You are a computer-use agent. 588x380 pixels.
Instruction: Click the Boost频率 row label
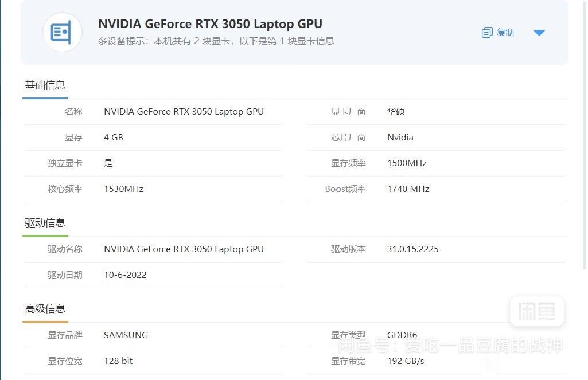tap(345, 189)
